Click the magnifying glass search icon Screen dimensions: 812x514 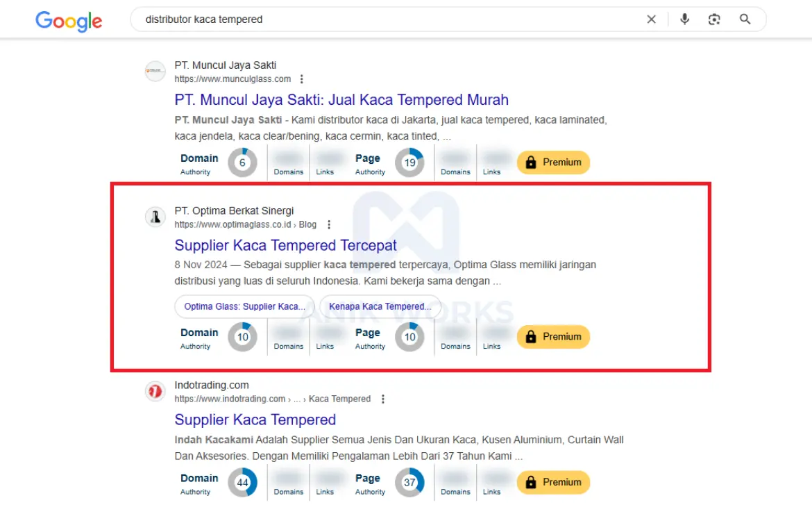pyautogui.click(x=745, y=19)
